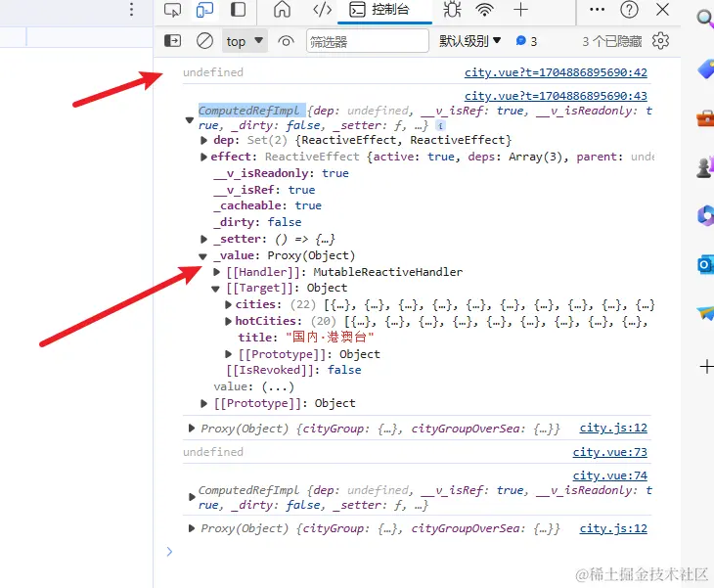Expand the _setter function property

point(204,239)
